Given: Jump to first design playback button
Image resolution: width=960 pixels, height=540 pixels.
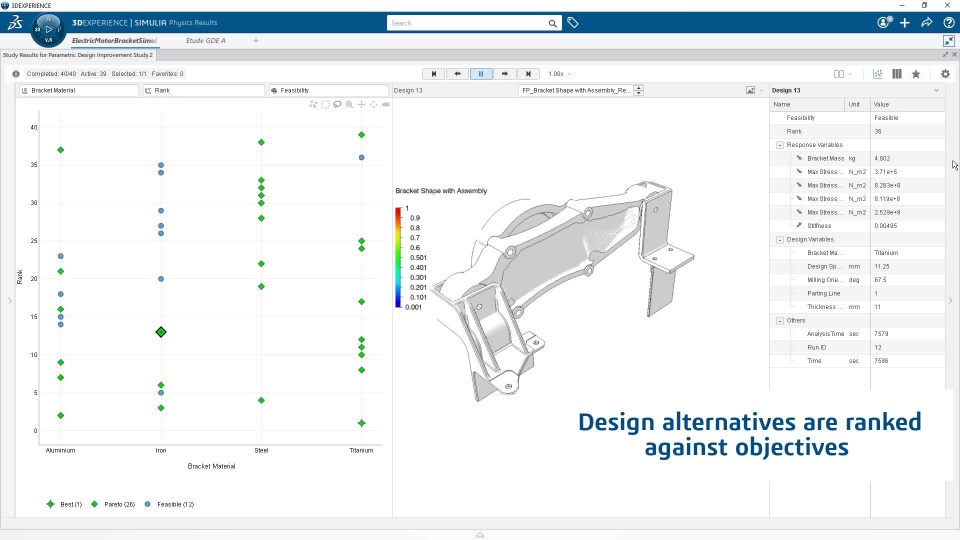Looking at the screenshot, I should pos(434,73).
